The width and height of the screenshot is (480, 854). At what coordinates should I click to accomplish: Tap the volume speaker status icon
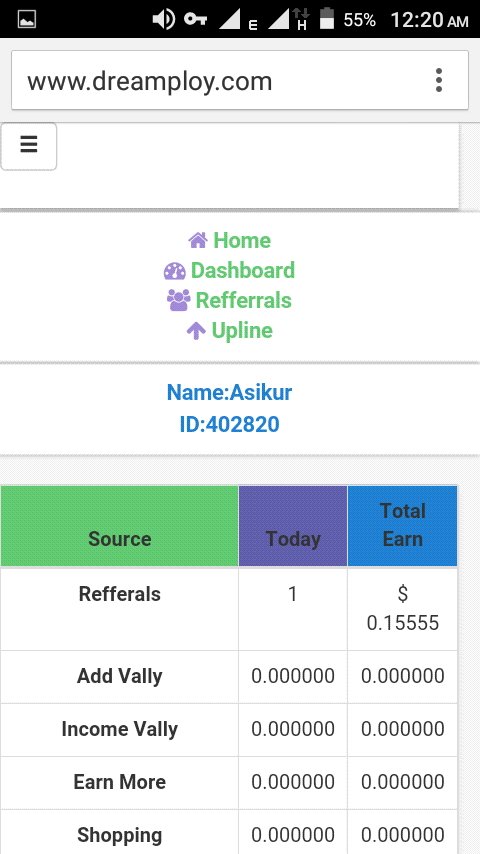tap(163, 20)
